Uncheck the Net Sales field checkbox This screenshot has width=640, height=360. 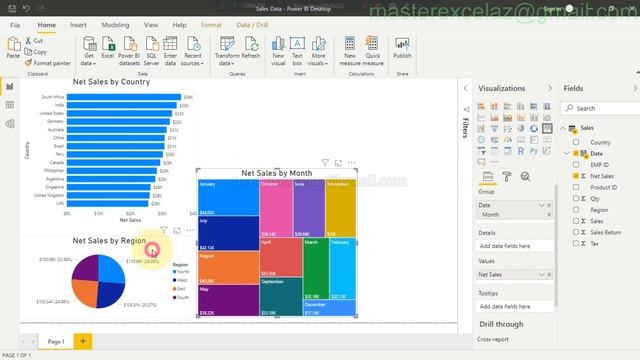tap(576, 176)
